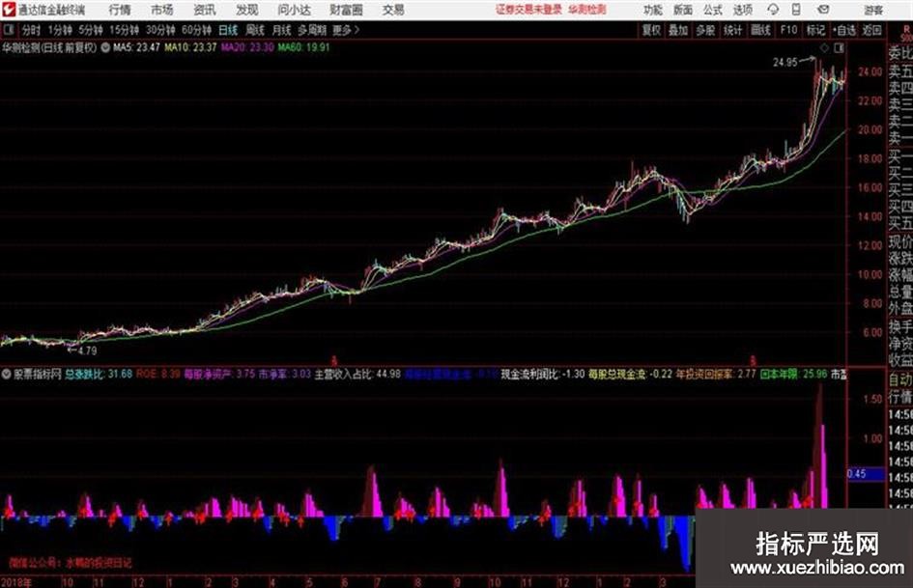Select the 周线 weekly chart tab
The height and width of the screenshot is (588, 913).
click(255, 30)
